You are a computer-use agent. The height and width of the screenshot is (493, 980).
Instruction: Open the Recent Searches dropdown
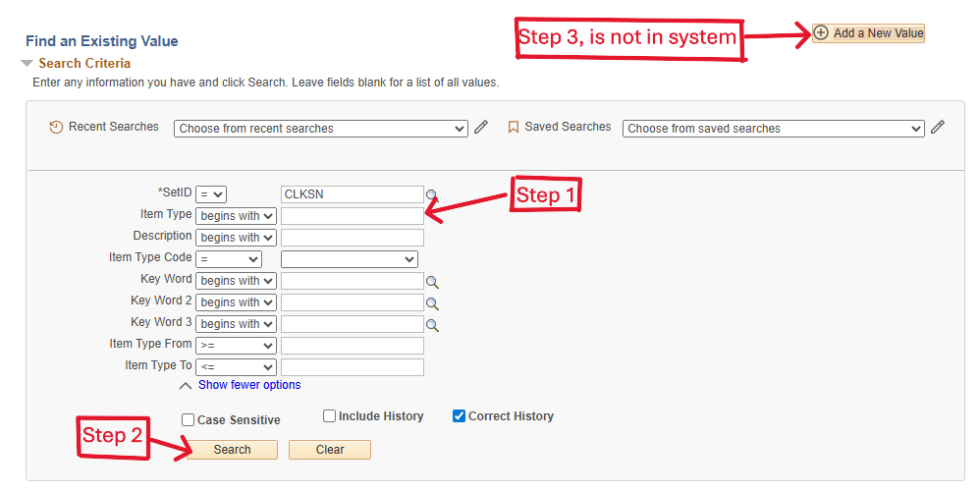click(320, 129)
